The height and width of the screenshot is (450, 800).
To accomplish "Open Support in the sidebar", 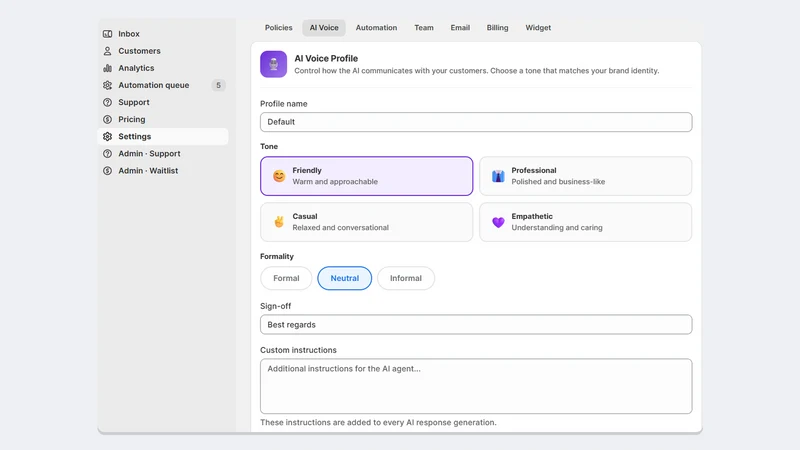I will tap(163, 102).
